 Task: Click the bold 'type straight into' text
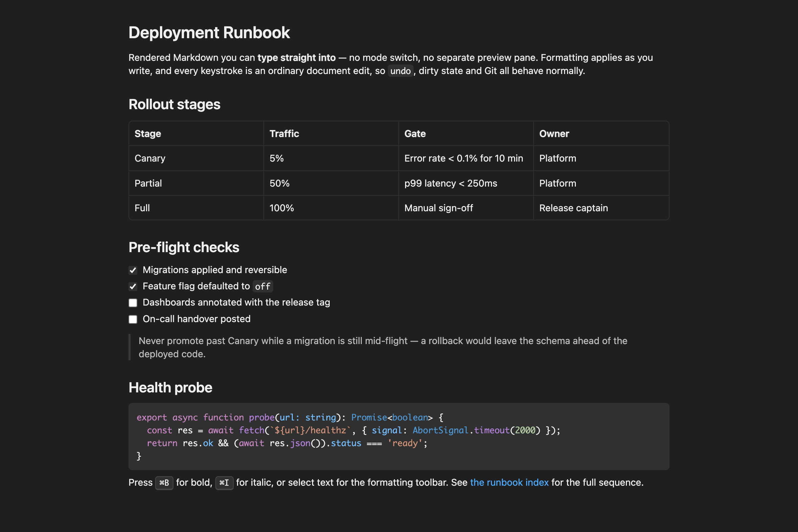(296, 58)
